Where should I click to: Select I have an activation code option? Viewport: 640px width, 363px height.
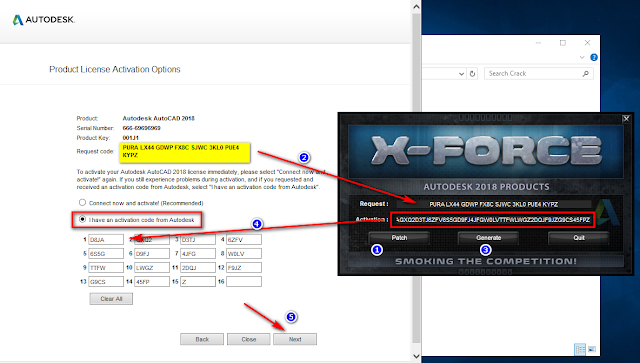[82, 219]
